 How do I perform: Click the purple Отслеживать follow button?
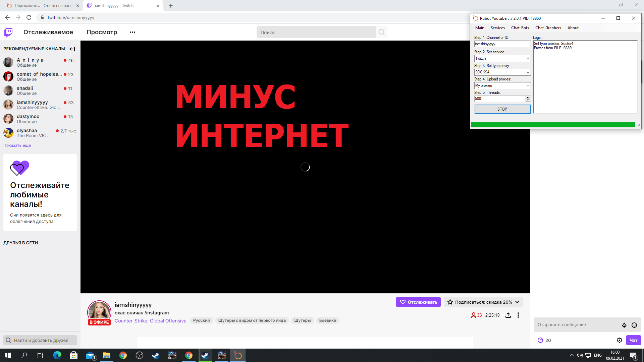coord(418,302)
